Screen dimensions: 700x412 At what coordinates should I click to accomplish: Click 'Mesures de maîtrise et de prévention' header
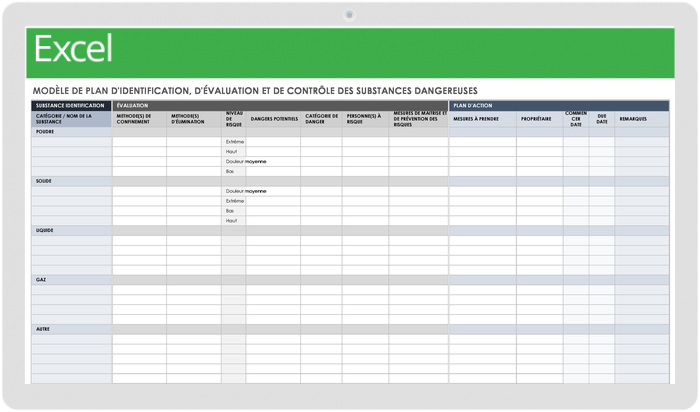[x=418, y=119]
